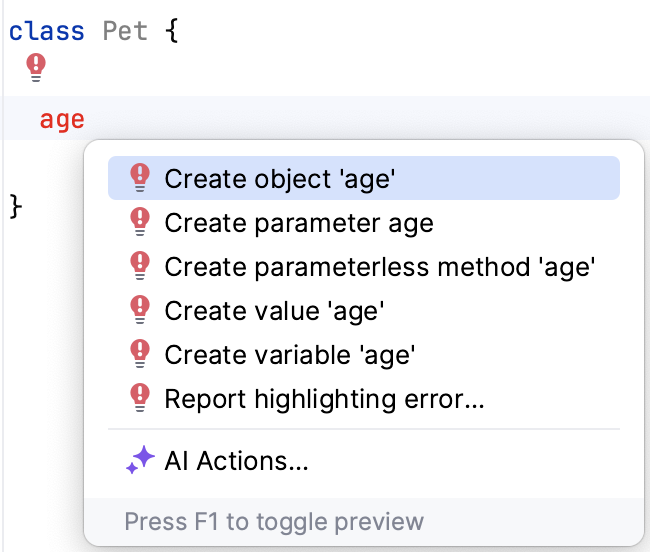
Task: Open the AI Actions submenu
Action: (x=236, y=462)
